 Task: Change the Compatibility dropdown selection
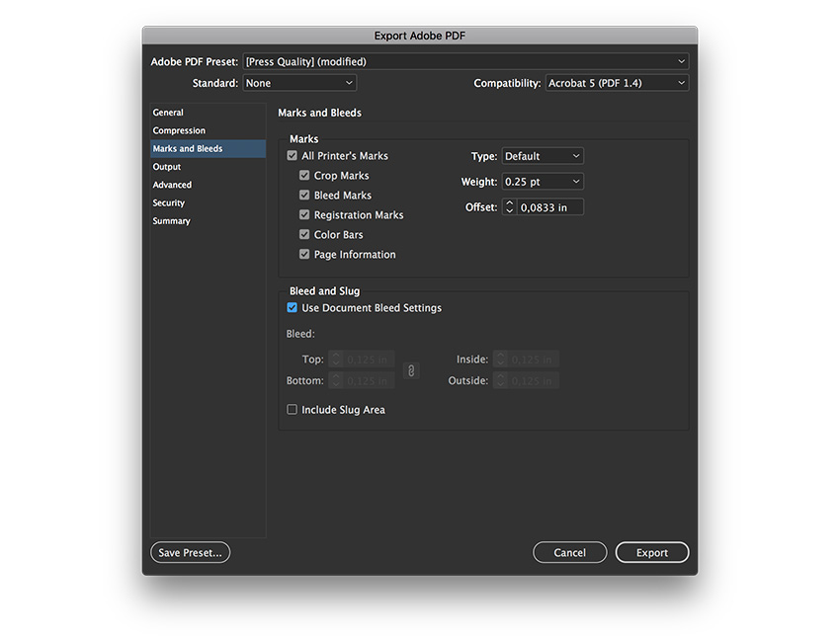(x=619, y=83)
